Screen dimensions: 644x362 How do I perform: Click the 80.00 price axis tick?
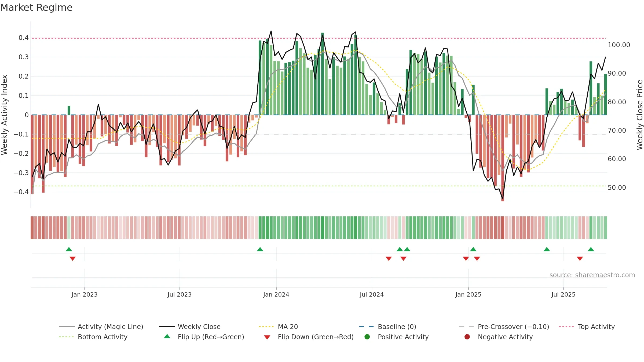(617, 102)
